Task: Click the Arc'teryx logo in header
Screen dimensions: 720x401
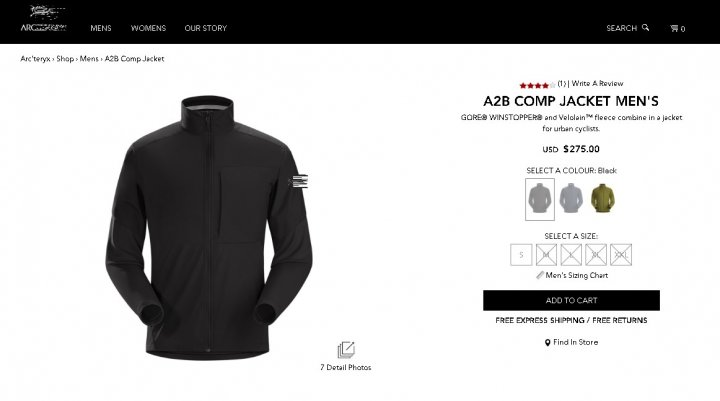Action: (44, 19)
